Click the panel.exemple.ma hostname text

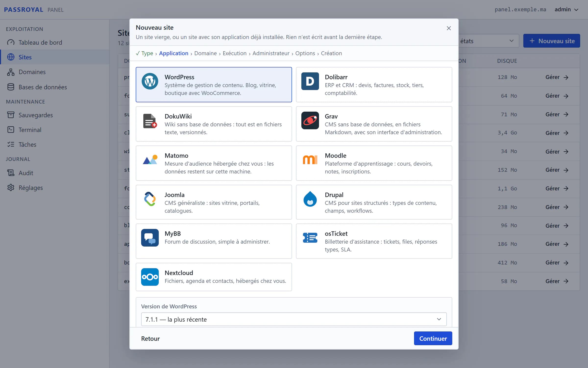point(520,10)
